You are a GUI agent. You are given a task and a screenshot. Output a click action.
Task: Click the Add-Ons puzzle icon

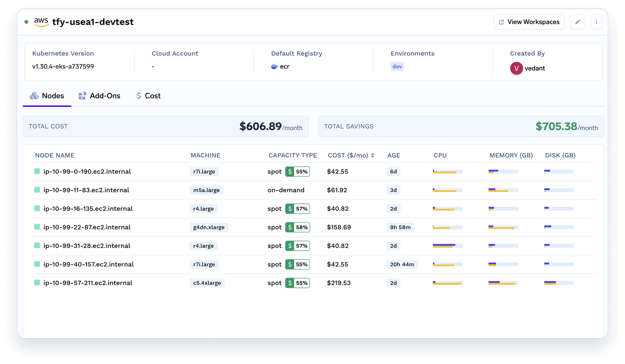pyautogui.click(x=82, y=96)
